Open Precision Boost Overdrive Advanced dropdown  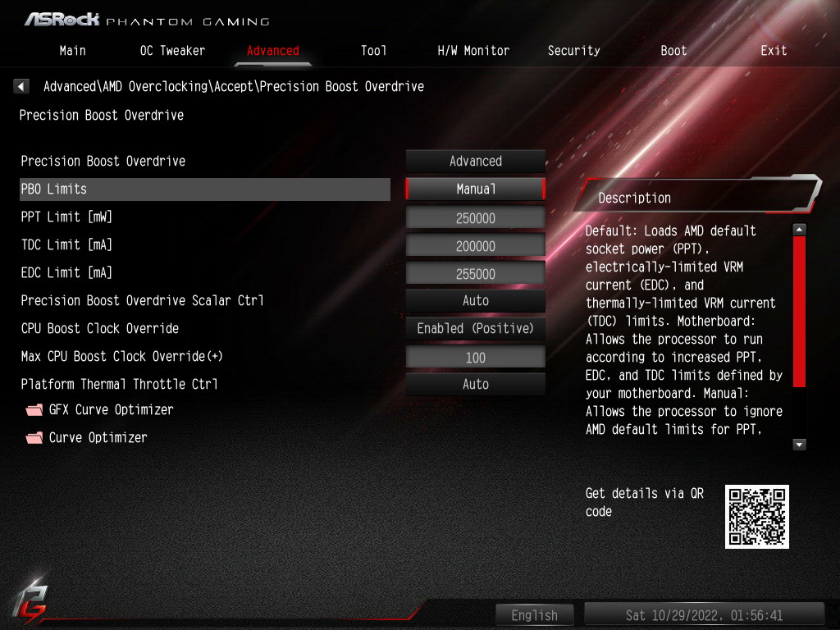click(476, 162)
